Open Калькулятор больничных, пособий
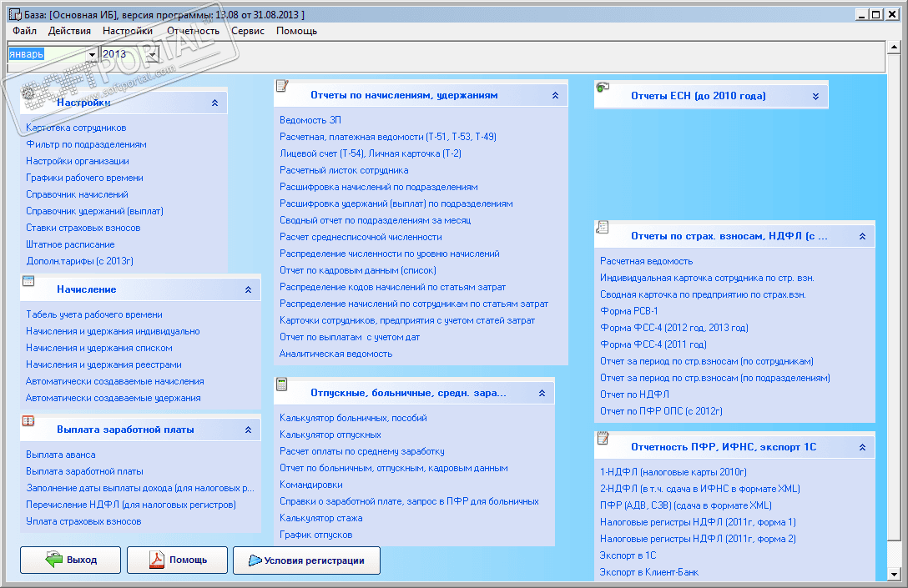The image size is (908, 588). [353, 418]
